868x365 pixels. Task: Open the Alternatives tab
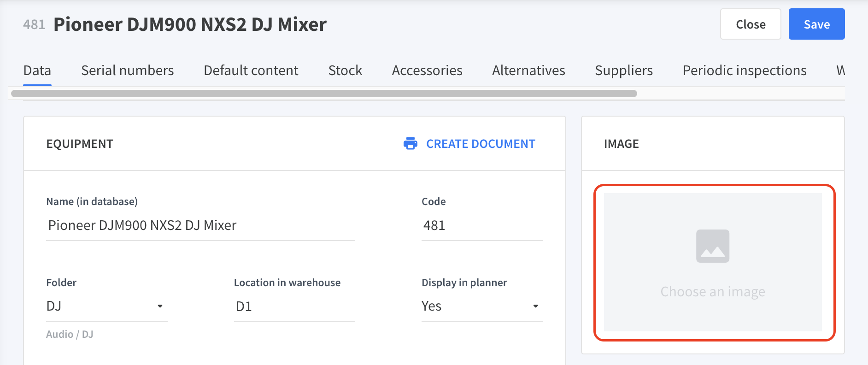point(528,71)
